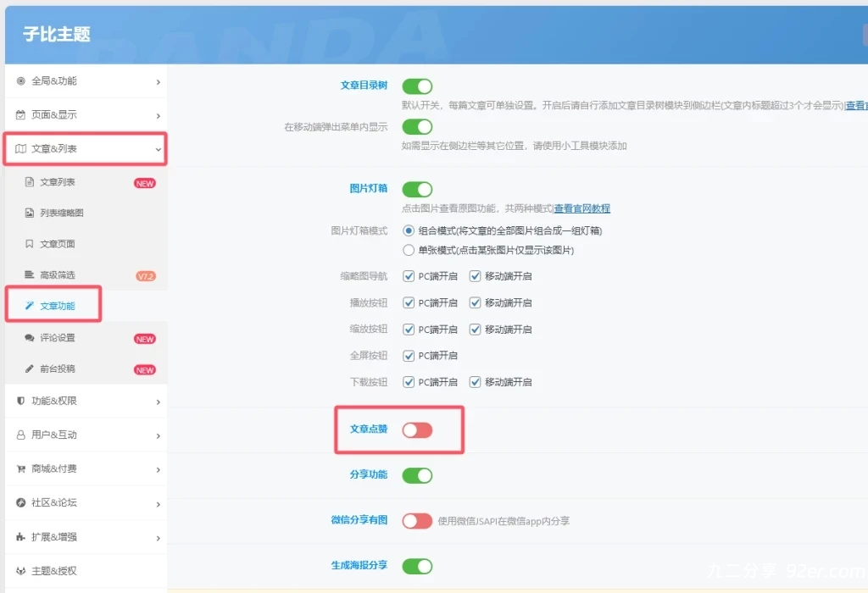Click NEW badge next to 文章列表
Viewport: 868px width, 593px height.
[x=144, y=183]
